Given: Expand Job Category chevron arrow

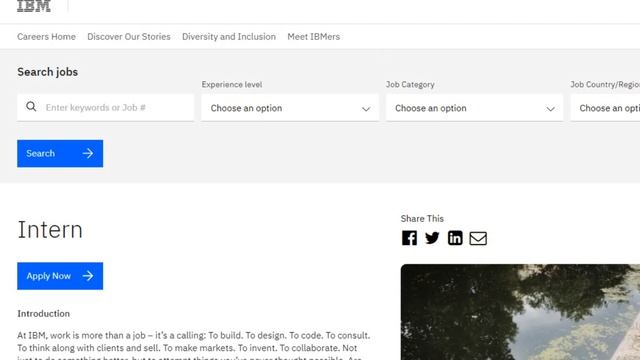Looking at the screenshot, I should (550, 109).
